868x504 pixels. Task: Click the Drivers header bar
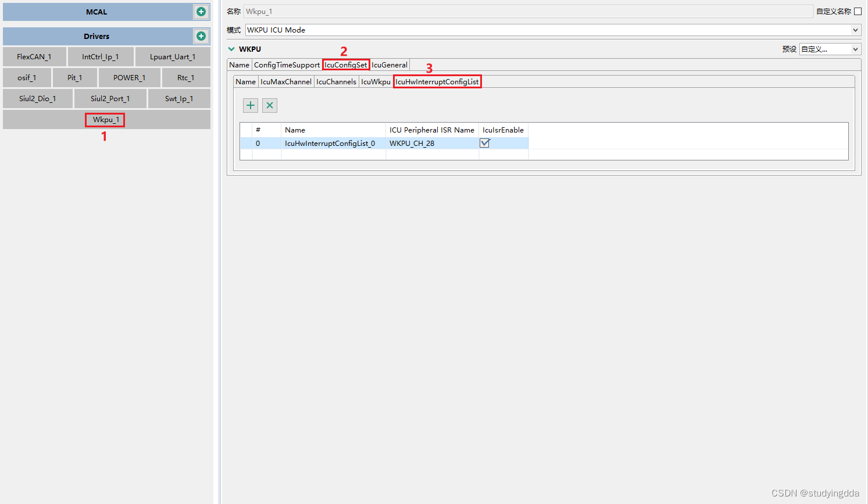[x=97, y=36]
